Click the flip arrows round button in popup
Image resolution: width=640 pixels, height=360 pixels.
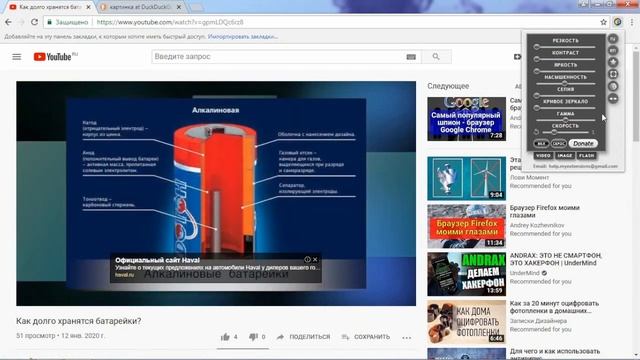pos(613,99)
